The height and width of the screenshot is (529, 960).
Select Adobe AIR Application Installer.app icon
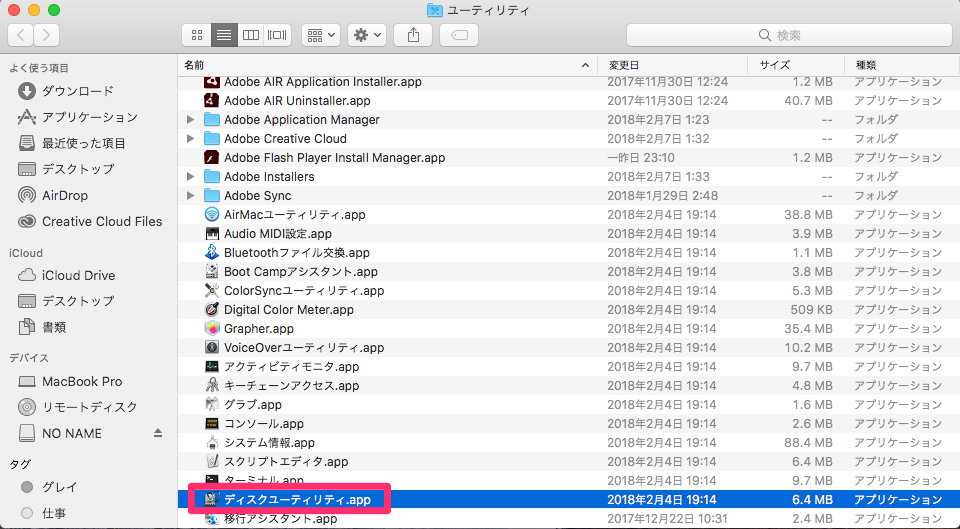click(212, 81)
